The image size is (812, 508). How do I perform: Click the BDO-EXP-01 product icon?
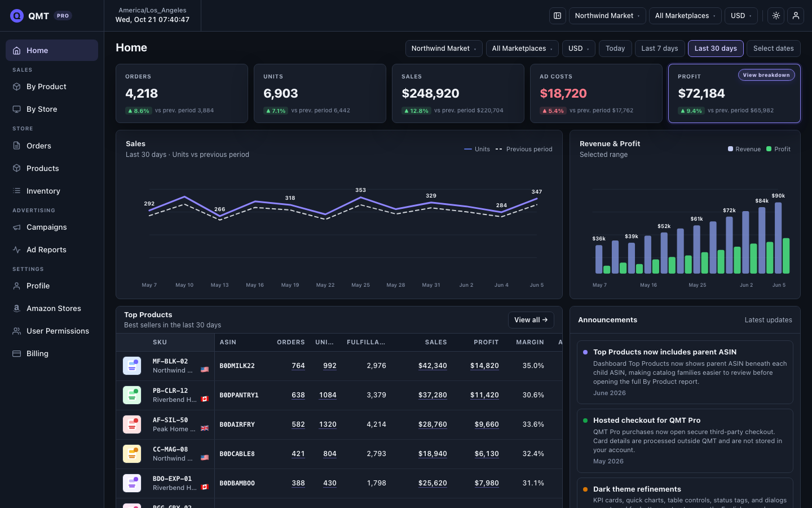click(132, 483)
